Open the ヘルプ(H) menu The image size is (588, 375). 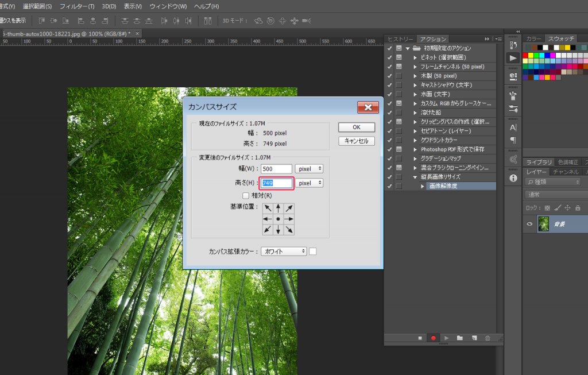(206, 6)
